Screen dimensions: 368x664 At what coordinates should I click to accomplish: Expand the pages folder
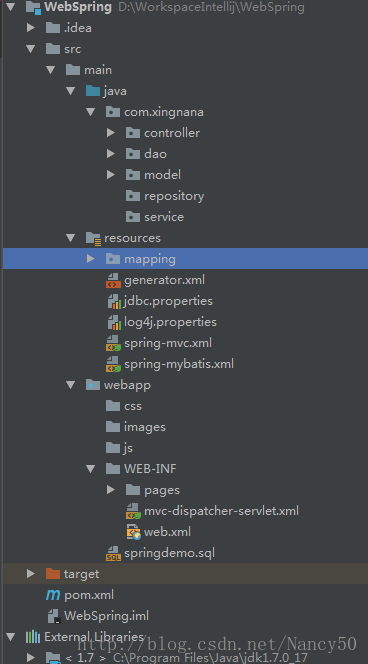point(111,490)
